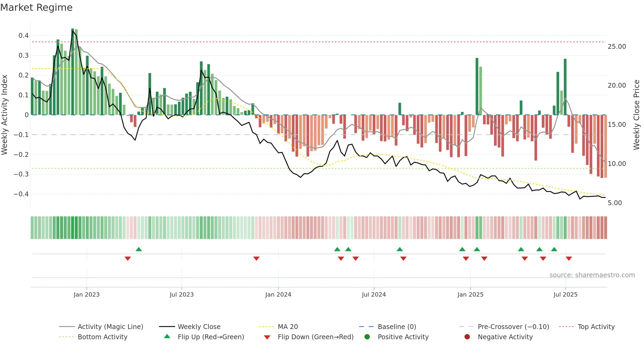
Task: Click the flip-down triangle right after Jul 2025
Action: click(x=569, y=258)
